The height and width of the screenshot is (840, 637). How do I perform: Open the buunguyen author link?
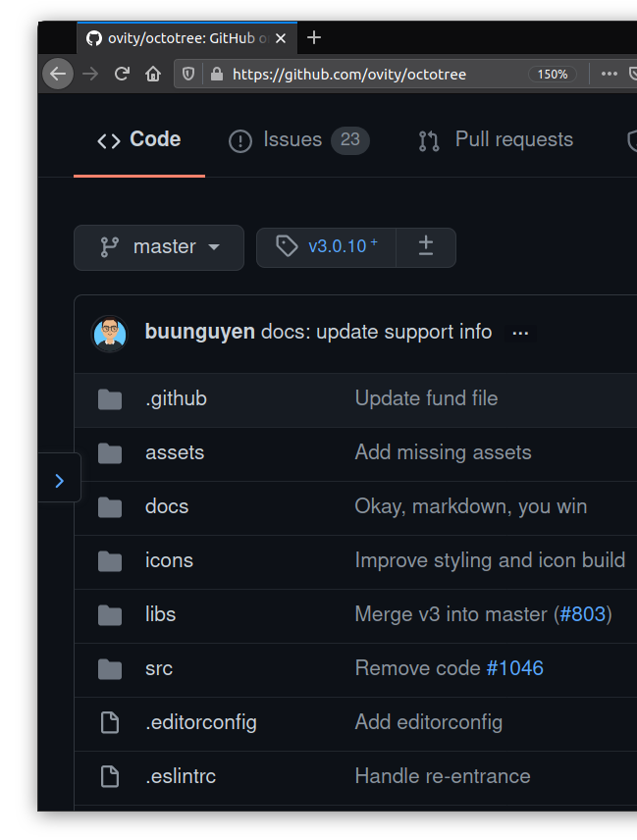(200, 332)
